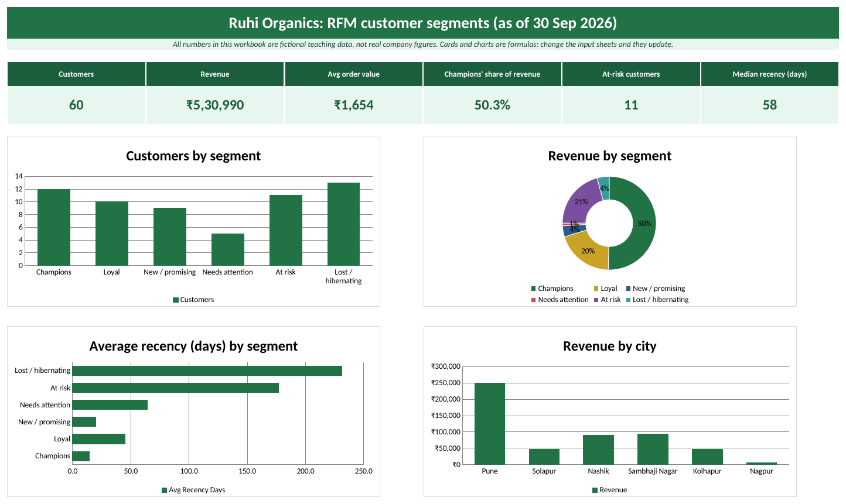The image size is (846, 504).
Task: Select the Loyal bar in Customers by segment
Action: pyautogui.click(x=112, y=234)
